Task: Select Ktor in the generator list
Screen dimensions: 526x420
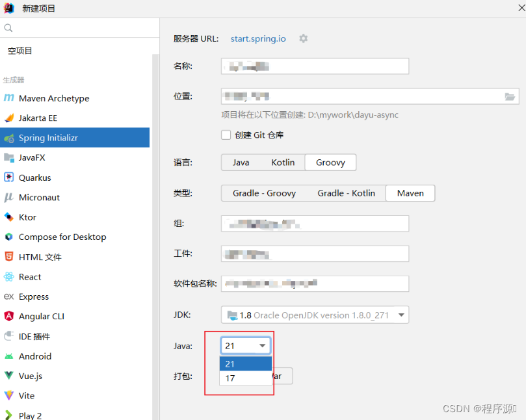Action: pyautogui.click(x=75, y=217)
